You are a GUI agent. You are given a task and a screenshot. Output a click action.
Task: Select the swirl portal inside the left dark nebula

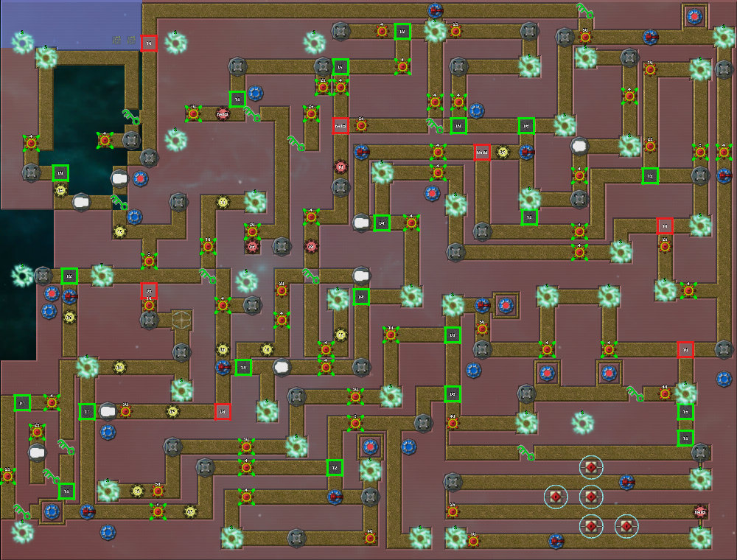(21, 276)
